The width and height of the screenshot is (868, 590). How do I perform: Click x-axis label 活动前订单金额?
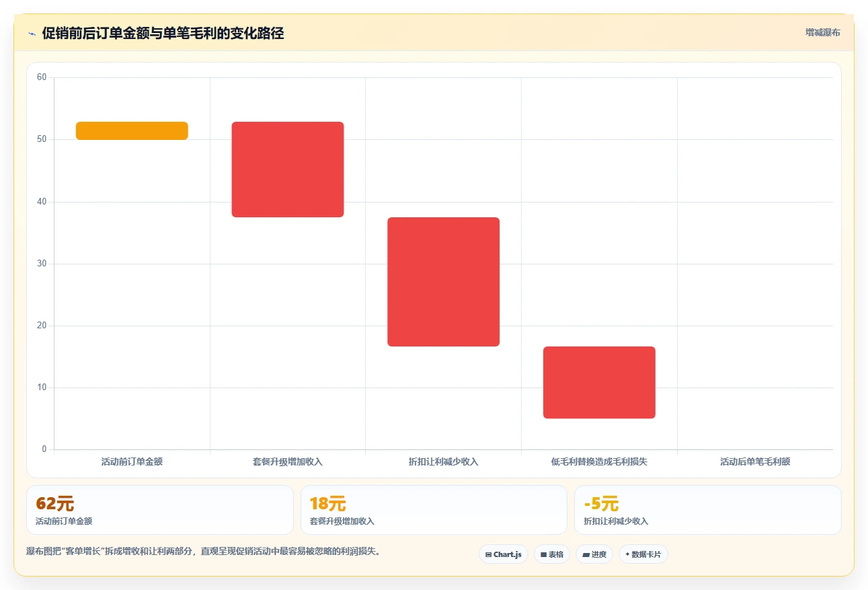coord(132,462)
